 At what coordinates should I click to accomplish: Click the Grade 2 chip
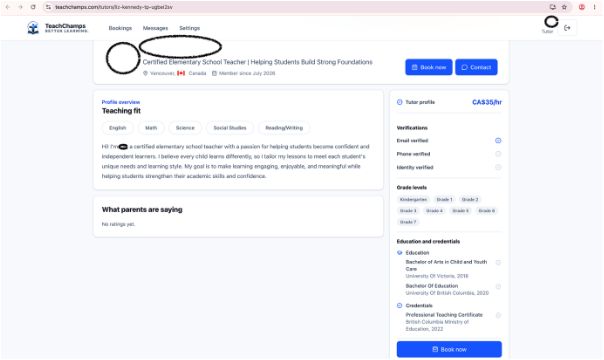point(470,199)
